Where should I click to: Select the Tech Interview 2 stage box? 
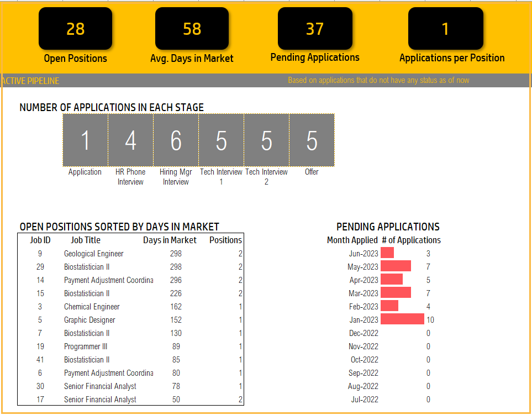click(267, 140)
